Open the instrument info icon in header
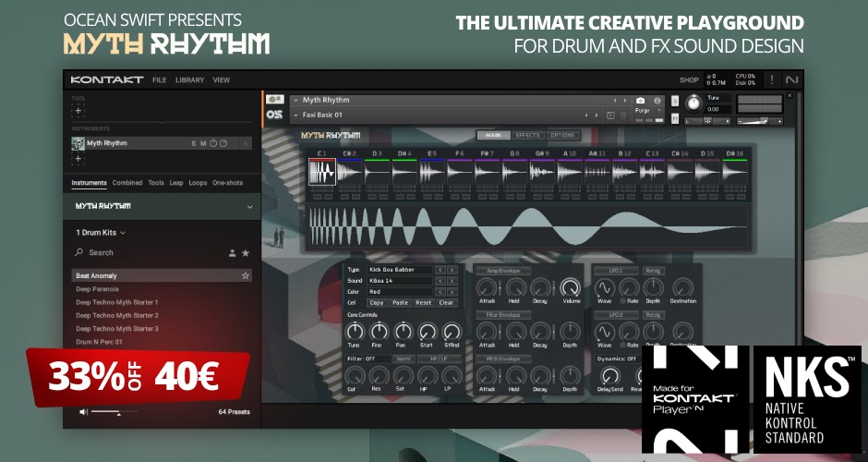This screenshot has height=462, width=868. click(x=657, y=101)
